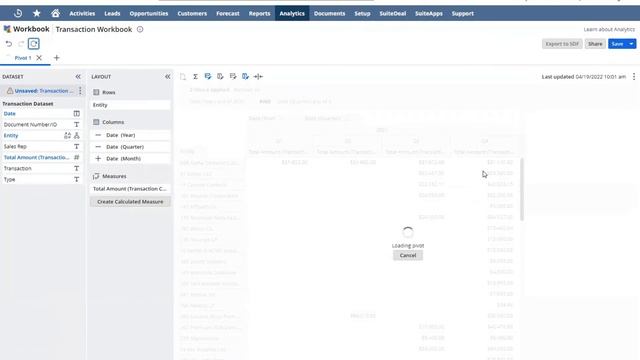Open the SuiteApps menu

tap(429, 13)
